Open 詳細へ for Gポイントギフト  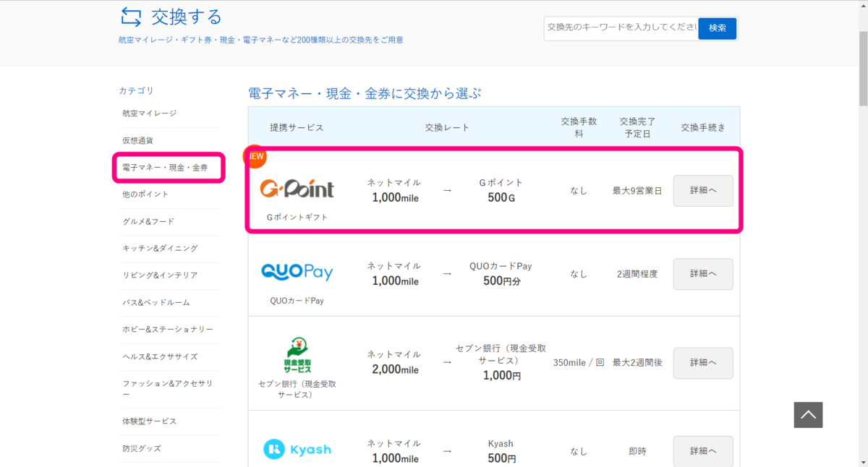tap(703, 191)
